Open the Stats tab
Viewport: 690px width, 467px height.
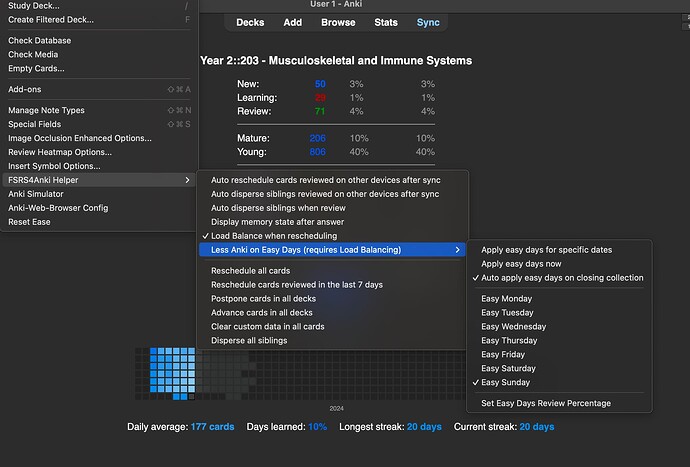coord(385,22)
